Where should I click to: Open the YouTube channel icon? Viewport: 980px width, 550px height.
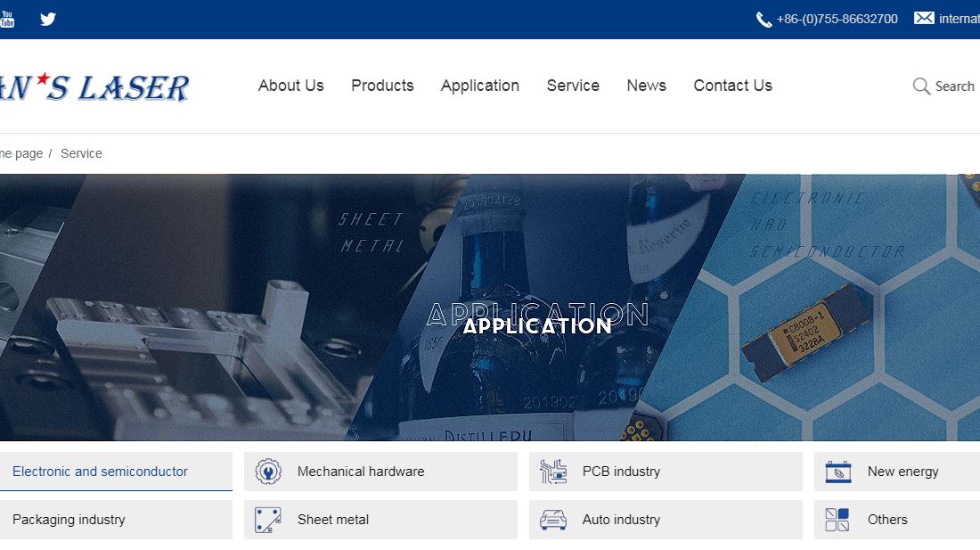[7, 19]
